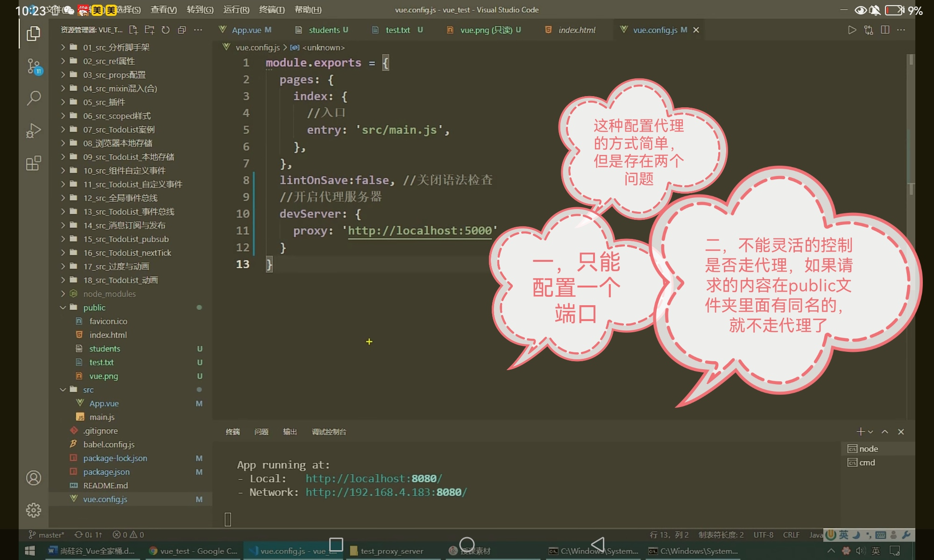Open the Run and Debug view
The image size is (934, 560).
(34, 130)
